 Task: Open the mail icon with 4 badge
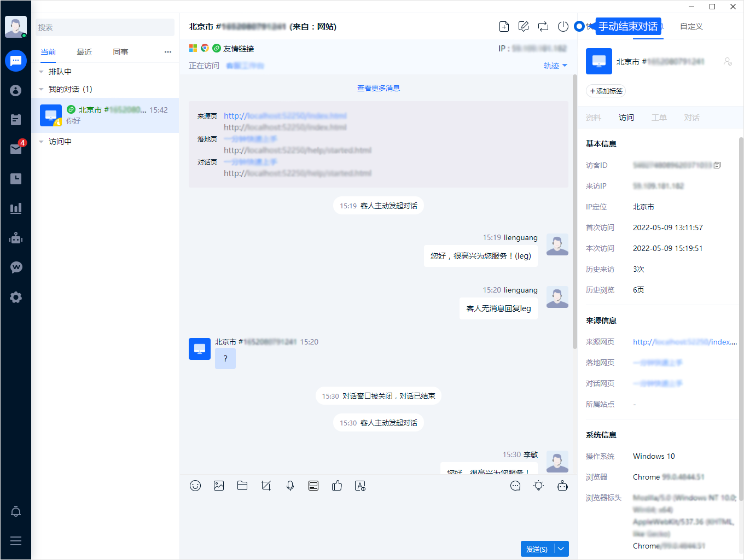click(x=16, y=149)
